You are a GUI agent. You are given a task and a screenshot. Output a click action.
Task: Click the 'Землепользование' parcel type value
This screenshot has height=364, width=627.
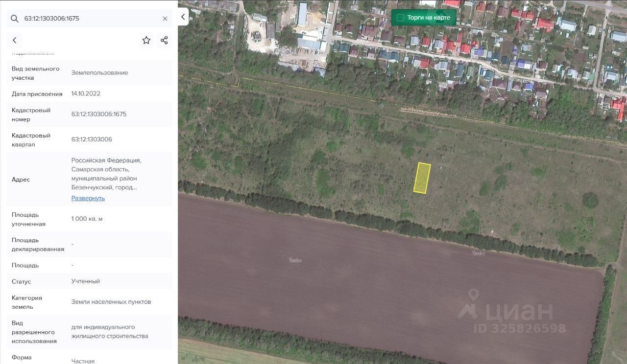click(x=100, y=73)
